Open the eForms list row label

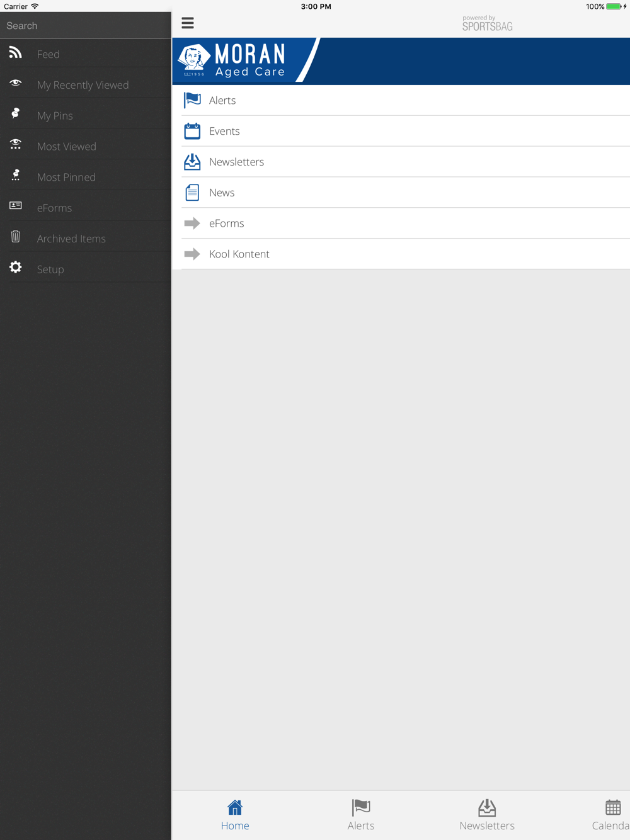[226, 224]
